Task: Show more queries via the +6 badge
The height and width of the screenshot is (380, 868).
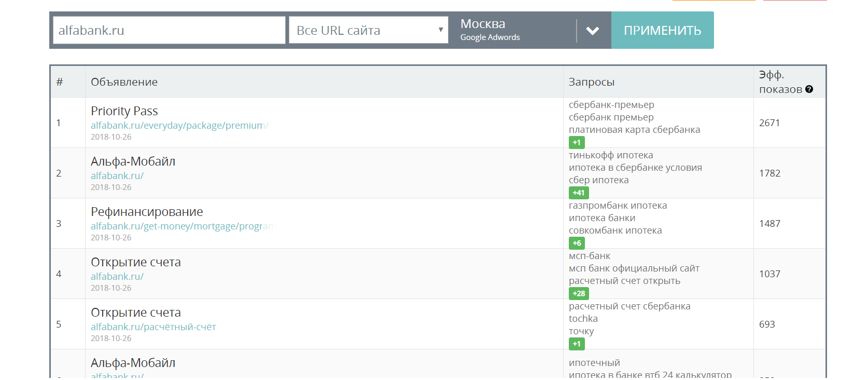Action: [577, 243]
